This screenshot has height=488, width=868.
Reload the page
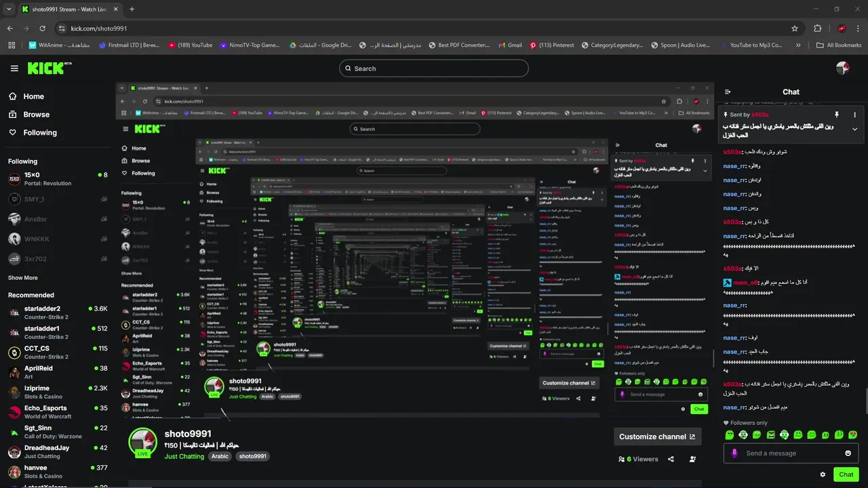pyautogui.click(x=42, y=28)
